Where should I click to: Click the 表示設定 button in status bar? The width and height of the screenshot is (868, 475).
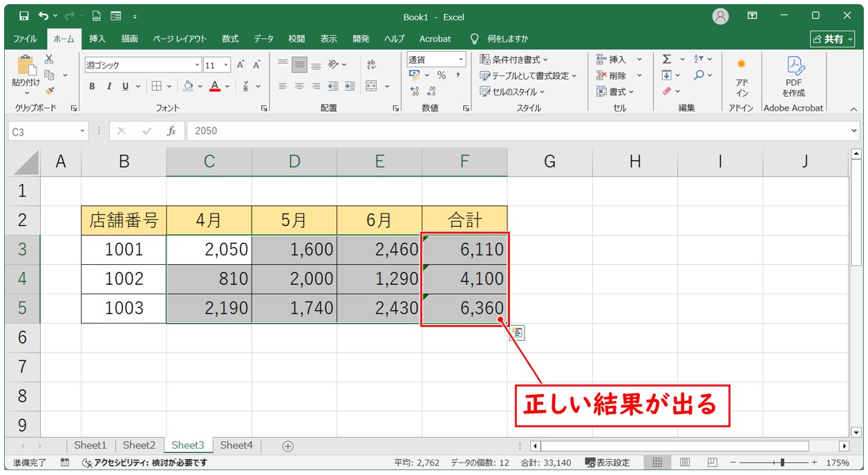click(607, 463)
